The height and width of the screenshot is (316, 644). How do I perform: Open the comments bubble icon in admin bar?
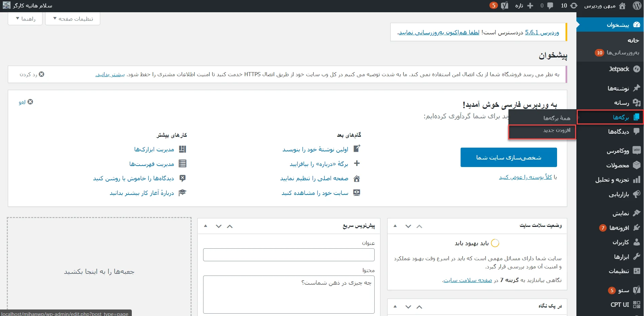pyautogui.click(x=550, y=6)
